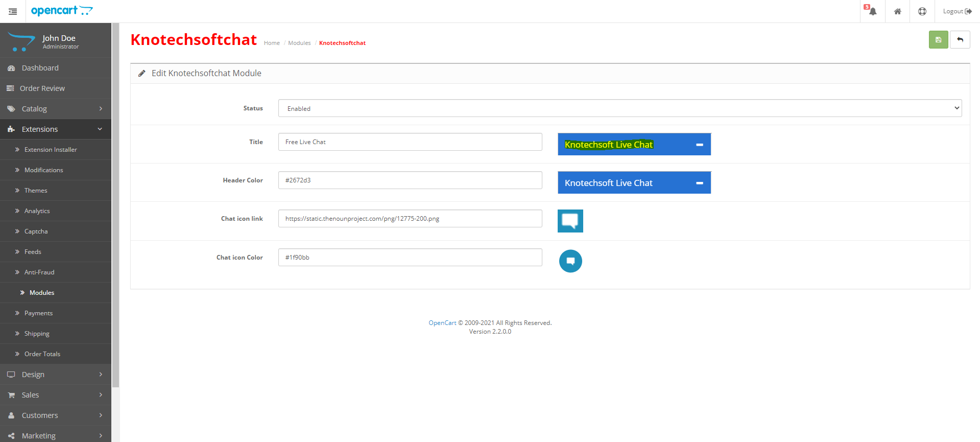The image size is (980, 442).
Task: Open Modifications submenu item
Action: pyautogui.click(x=56, y=170)
